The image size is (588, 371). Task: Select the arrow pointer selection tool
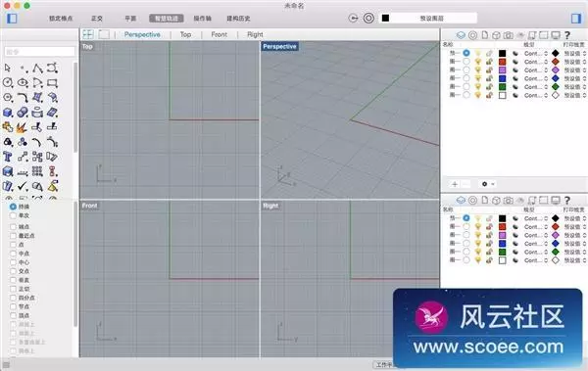point(8,68)
